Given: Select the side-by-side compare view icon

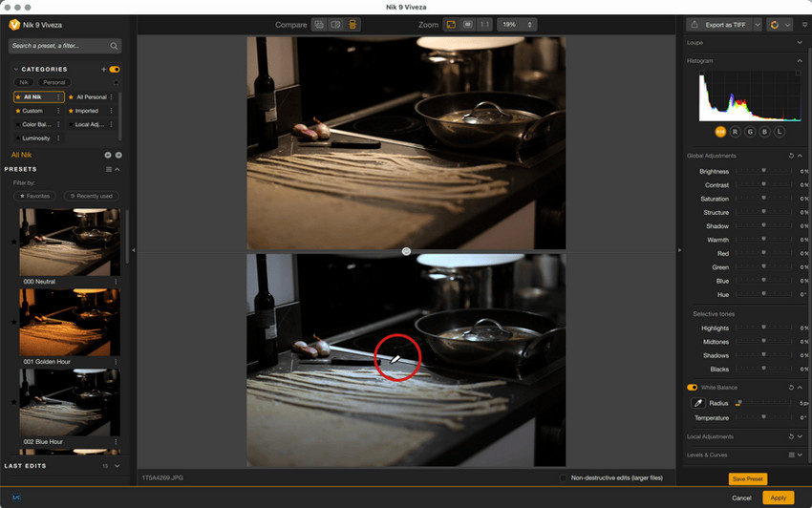Looking at the screenshot, I should [335, 24].
